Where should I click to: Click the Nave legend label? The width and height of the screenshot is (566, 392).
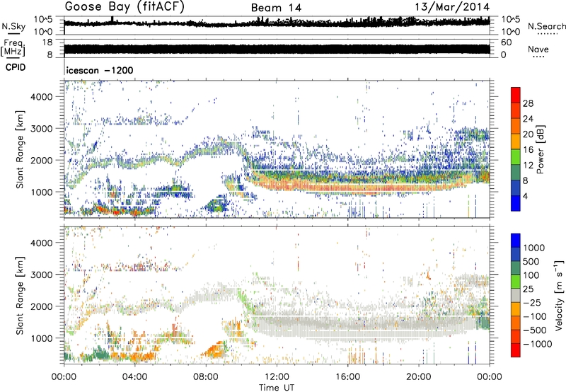point(538,49)
